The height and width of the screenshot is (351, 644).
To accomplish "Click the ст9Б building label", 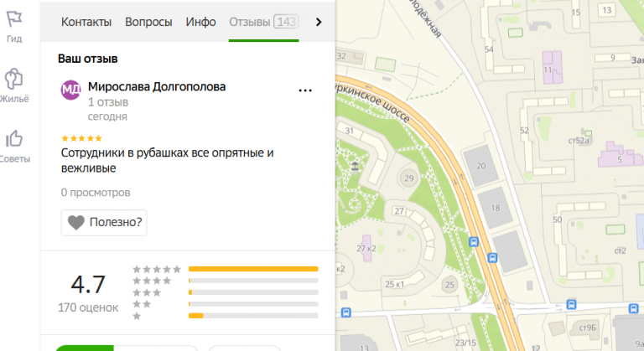I will (x=587, y=328).
